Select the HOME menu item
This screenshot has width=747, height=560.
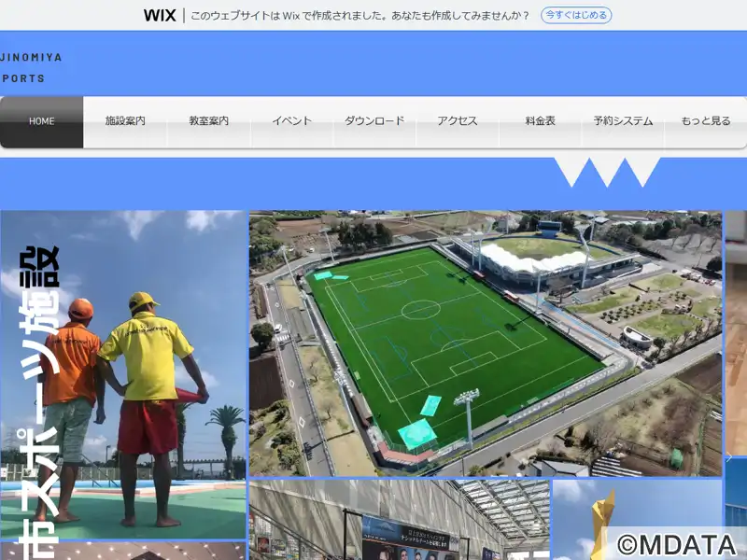[41, 122]
